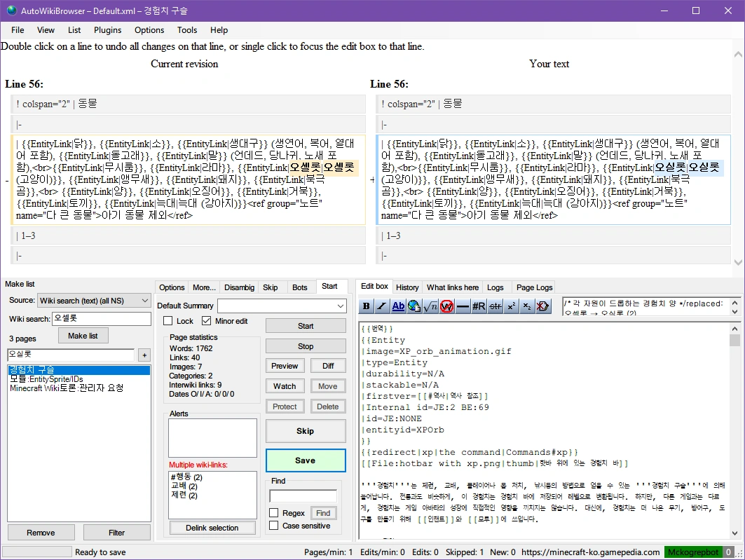Save the current page edit
This screenshot has height=560, width=745.
[306, 460]
